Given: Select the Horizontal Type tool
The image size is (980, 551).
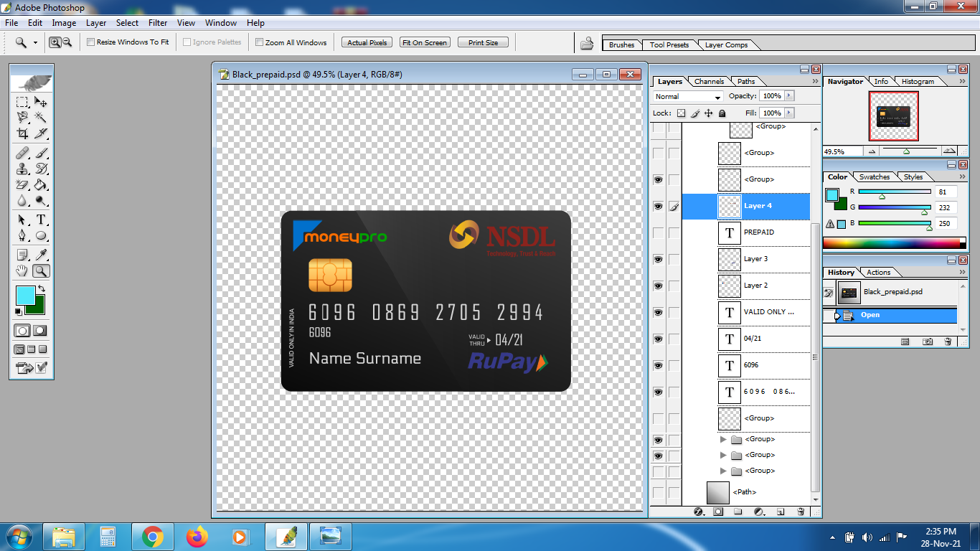Looking at the screenshot, I should 41,220.
